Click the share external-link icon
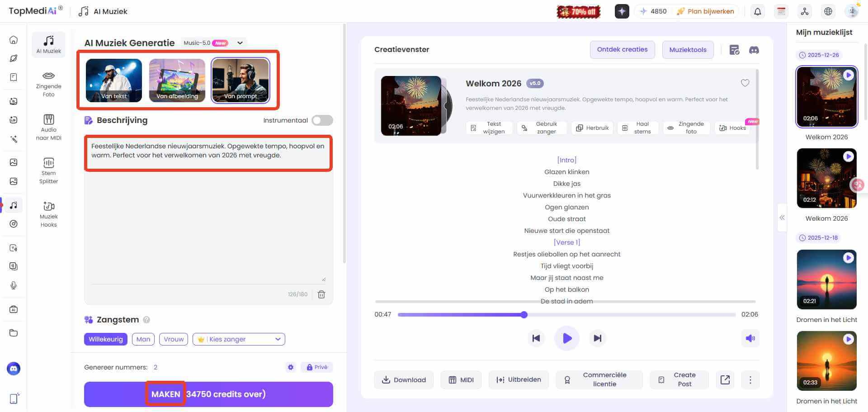 point(725,380)
